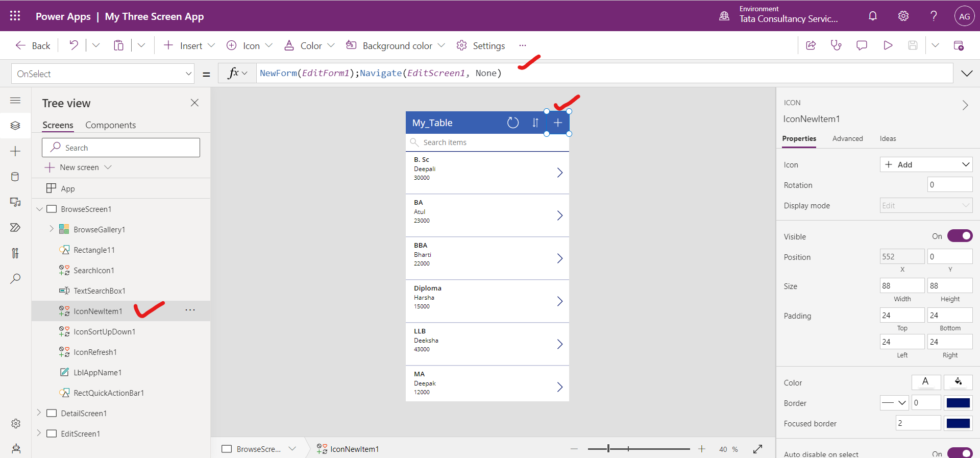Open the Background color option
This screenshot has height=458, width=980.
pos(395,45)
